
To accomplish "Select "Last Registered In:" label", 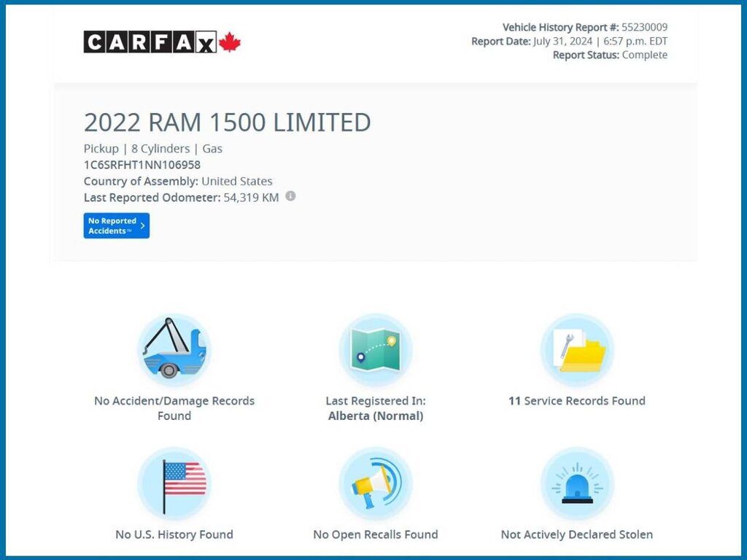I will click(376, 401).
